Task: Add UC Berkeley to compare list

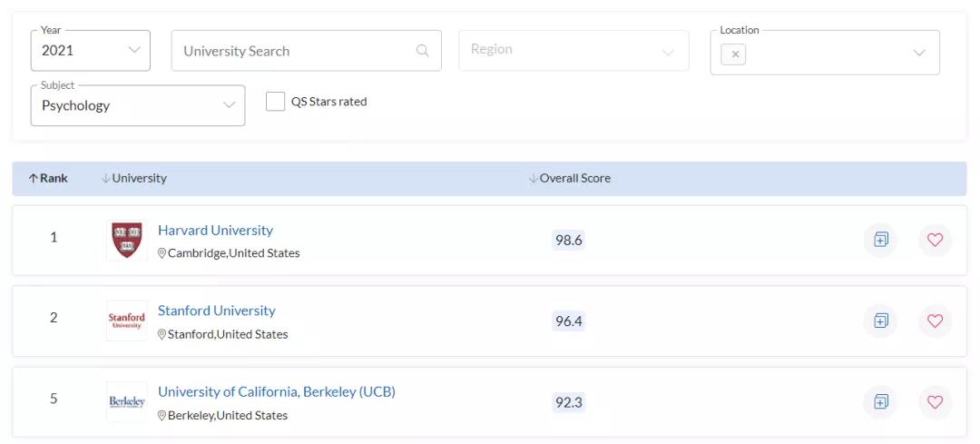Action: [x=880, y=401]
